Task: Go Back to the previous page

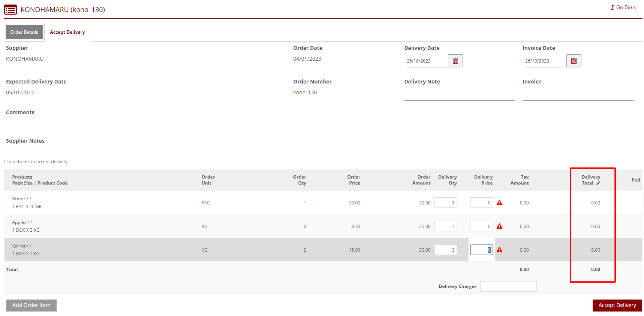Action: click(623, 7)
